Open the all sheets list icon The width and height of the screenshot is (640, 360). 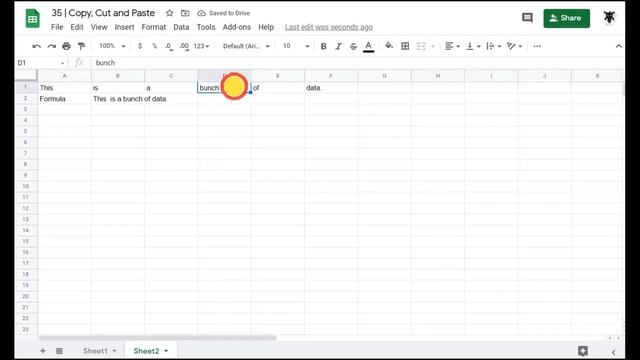(59, 351)
